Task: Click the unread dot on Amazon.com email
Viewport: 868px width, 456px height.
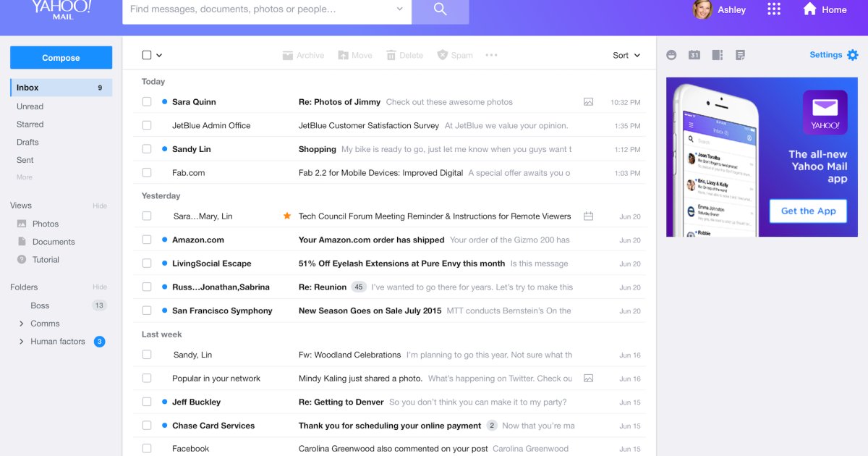Action: point(165,240)
